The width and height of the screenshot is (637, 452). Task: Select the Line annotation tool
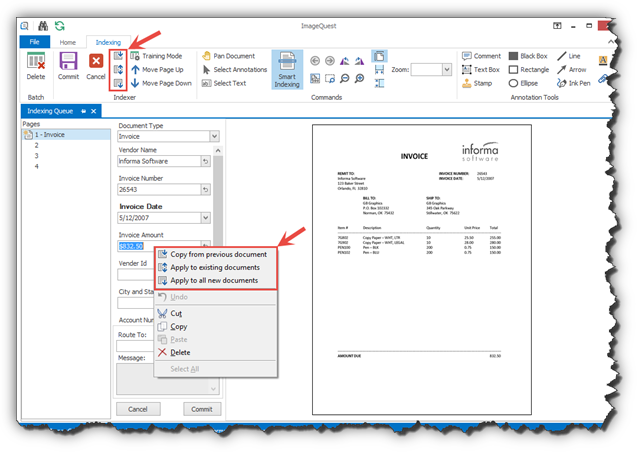(x=569, y=56)
